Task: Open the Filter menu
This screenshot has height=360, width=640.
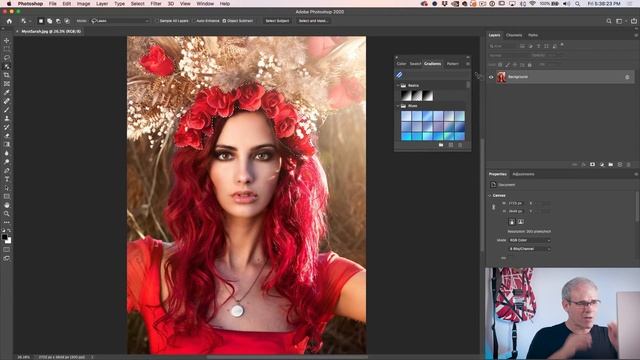Action: click(x=156, y=3)
